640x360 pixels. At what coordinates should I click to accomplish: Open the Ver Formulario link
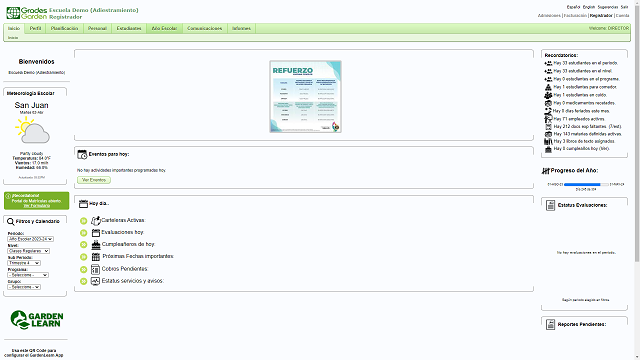coord(36,206)
